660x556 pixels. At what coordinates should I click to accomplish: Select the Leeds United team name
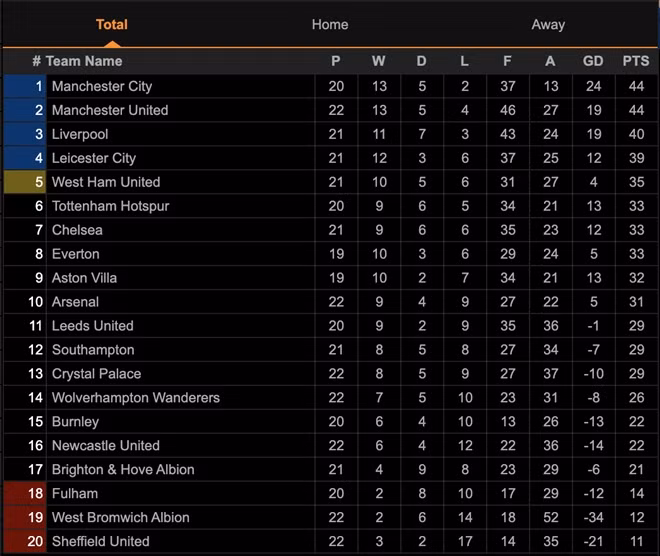click(92, 326)
